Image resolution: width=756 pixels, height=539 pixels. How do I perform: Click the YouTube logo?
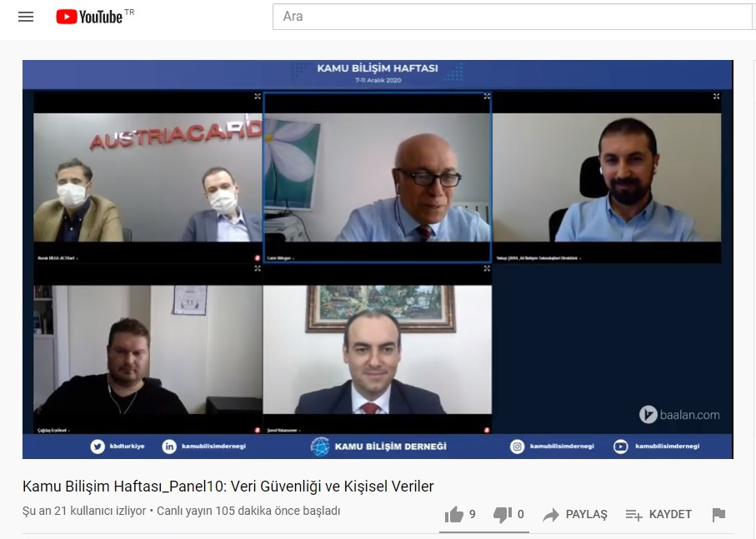pyautogui.click(x=89, y=17)
